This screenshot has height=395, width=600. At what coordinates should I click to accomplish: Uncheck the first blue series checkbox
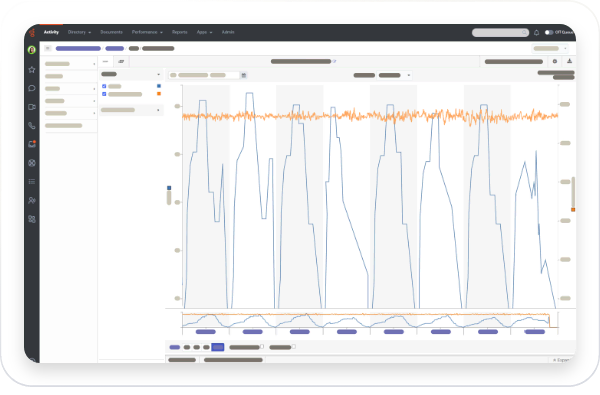[x=104, y=86]
